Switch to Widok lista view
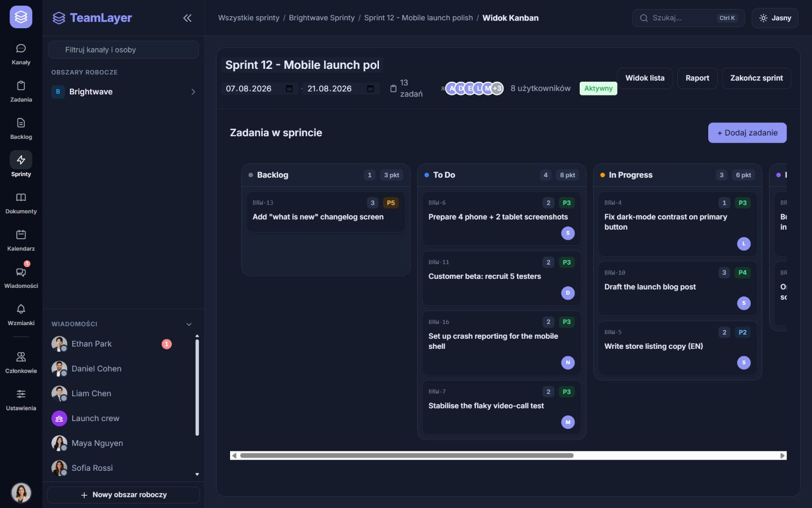The height and width of the screenshot is (508, 812). click(x=645, y=78)
